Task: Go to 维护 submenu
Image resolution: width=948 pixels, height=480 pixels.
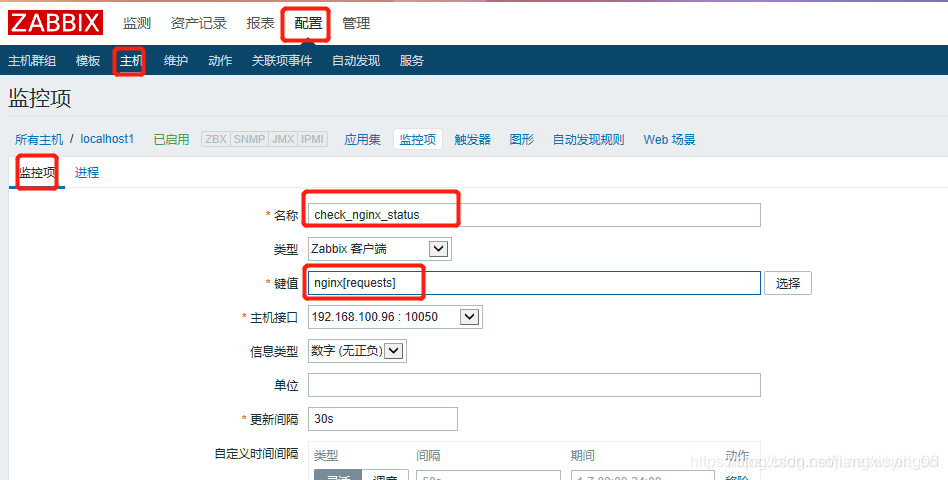Action: 175,60
